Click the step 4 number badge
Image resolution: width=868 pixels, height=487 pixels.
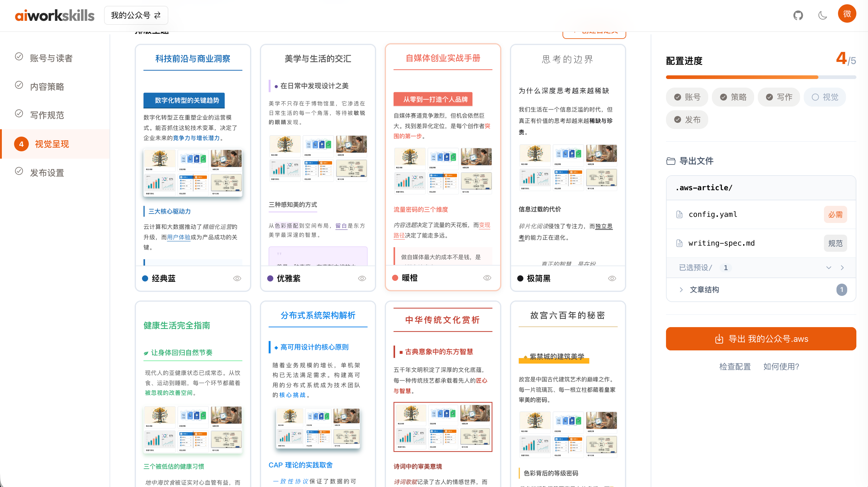[21, 144]
